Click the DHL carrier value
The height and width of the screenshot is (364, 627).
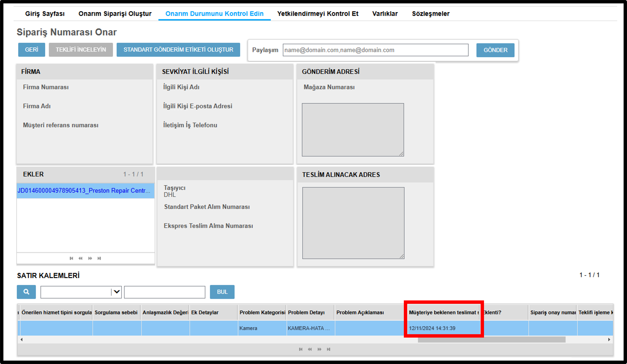click(x=170, y=195)
